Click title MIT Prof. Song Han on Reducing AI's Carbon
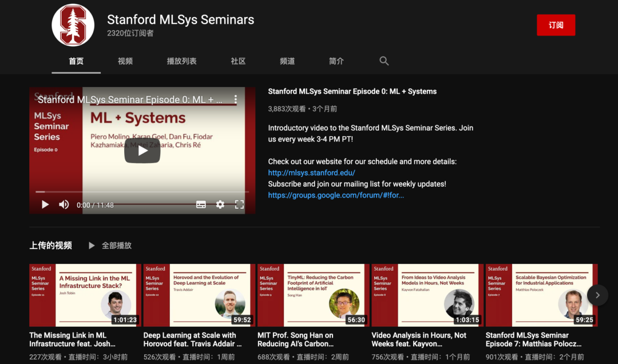 tap(296, 339)
